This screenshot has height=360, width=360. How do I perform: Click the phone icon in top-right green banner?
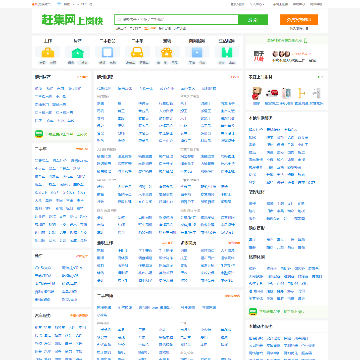coord(306,40)
